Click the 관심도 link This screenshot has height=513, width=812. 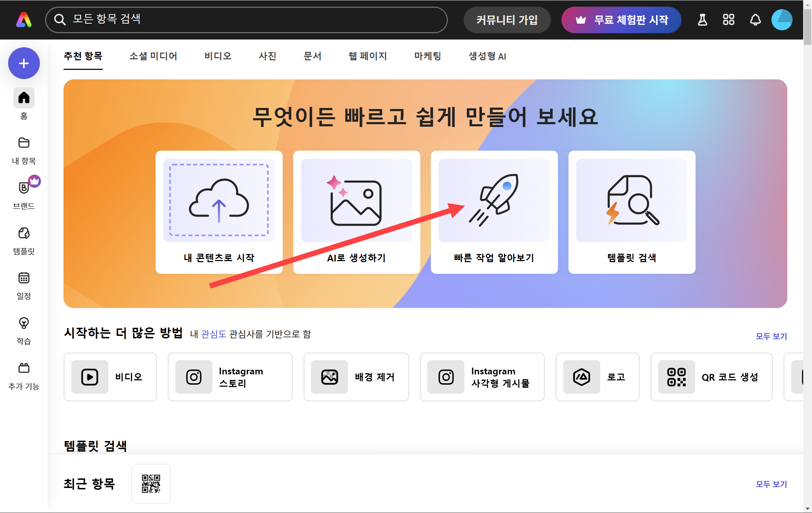(213, 334)
